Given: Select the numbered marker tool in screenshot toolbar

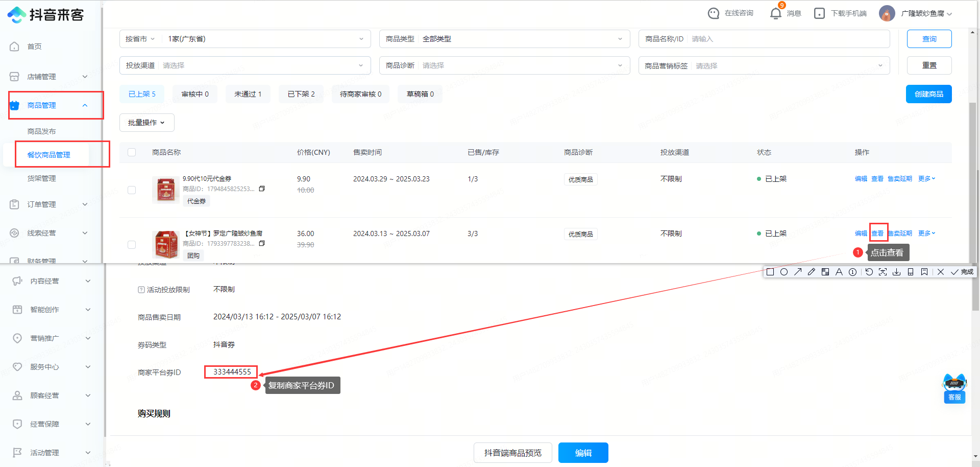Looking at the screenshot, I should (x=852, y=272).
